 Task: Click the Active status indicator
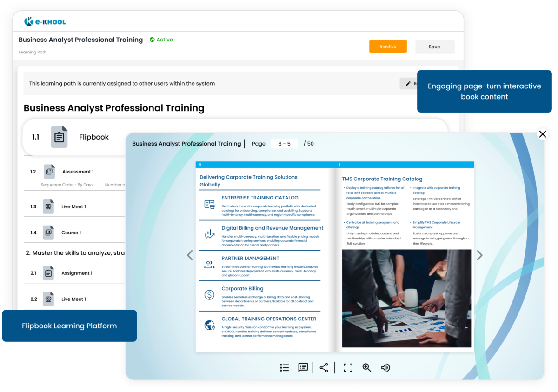(161, 40)
